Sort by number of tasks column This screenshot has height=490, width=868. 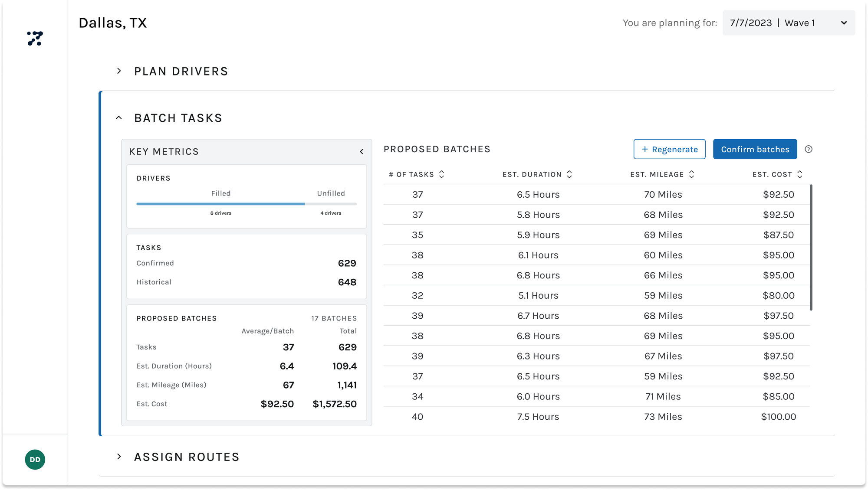pos(441,174)
